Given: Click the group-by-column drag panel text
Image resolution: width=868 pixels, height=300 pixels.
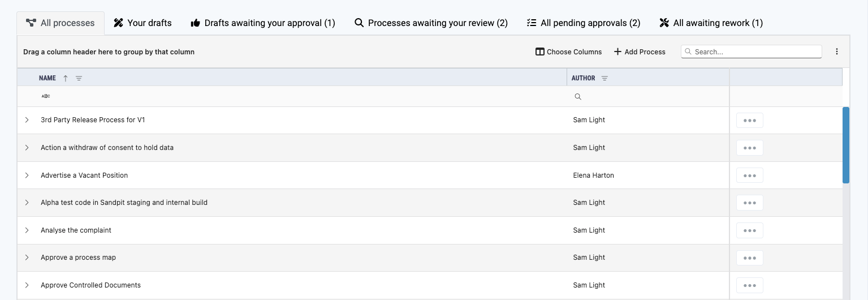Looking at the screenshot, I should [x=109, y=52].
